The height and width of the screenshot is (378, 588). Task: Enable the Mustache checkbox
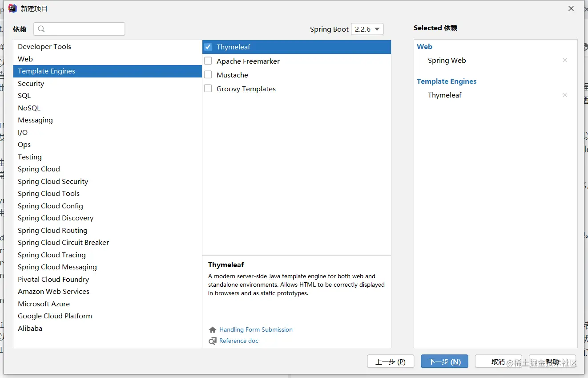[208, 74]
